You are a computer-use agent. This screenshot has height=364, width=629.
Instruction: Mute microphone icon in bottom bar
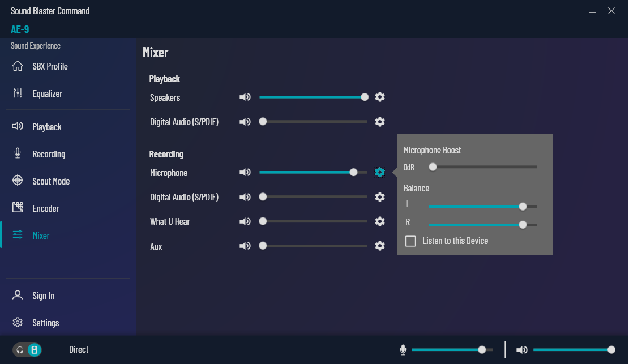[403, 350]
